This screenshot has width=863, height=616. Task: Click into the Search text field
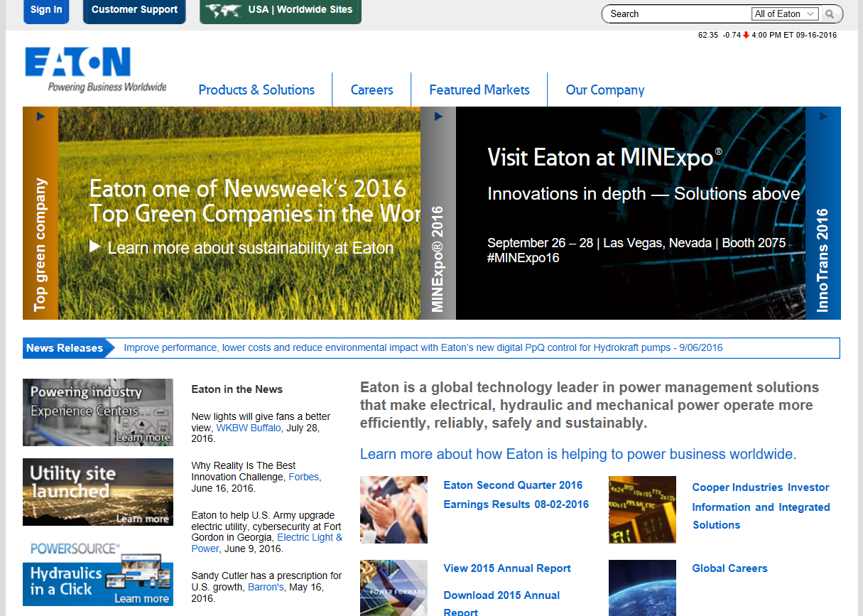coord(675,14)
